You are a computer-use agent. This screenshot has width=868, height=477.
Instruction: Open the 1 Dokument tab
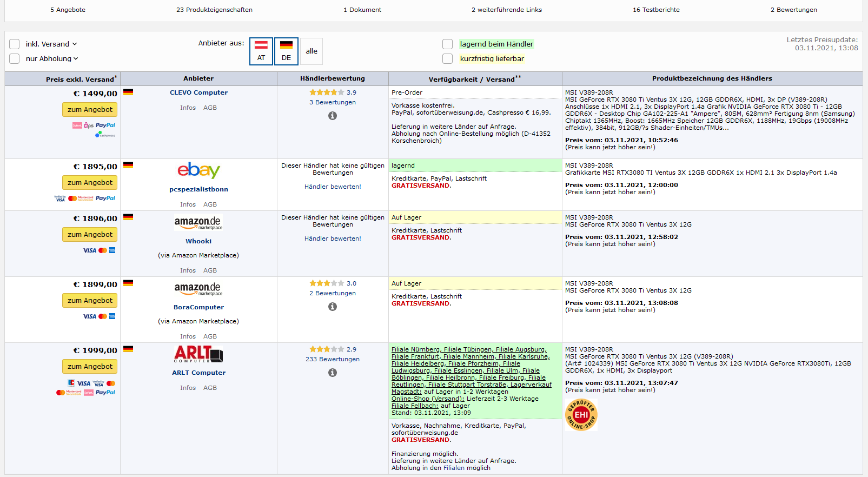362,10
